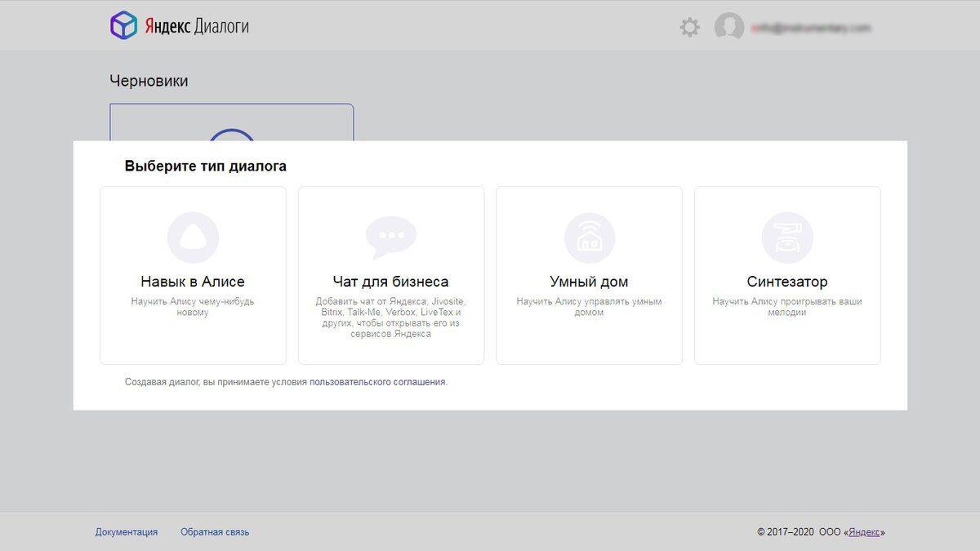The image size is (980, 551).
Task: Choose the 'Умный дом' heading
Action: point(590,282)
